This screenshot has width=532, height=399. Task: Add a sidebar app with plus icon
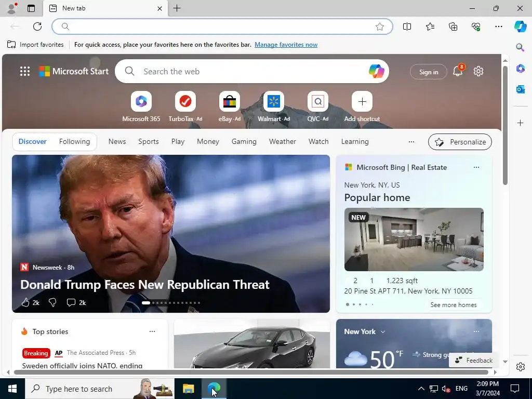click(x=520, y=123)
